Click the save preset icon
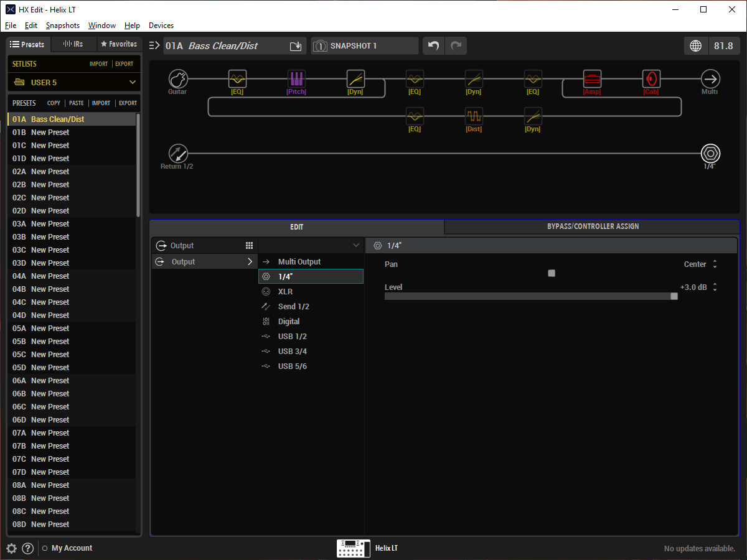 click(x=296, y=46)
